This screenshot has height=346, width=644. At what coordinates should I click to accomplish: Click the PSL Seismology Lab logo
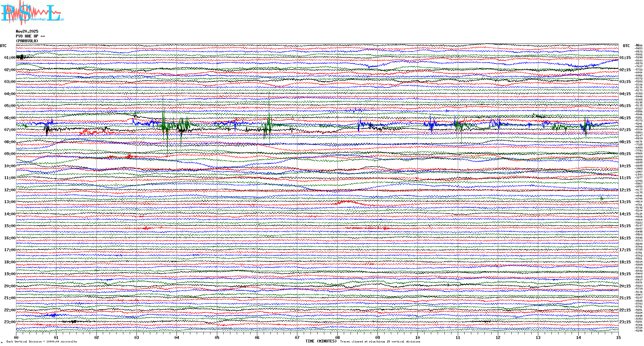[x=32, y=13]
